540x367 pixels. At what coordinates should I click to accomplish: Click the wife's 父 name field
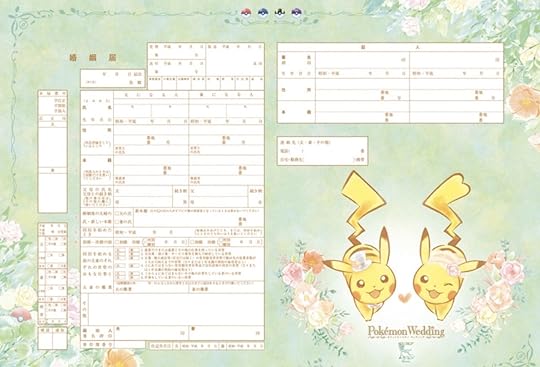[x=218, y=191]
